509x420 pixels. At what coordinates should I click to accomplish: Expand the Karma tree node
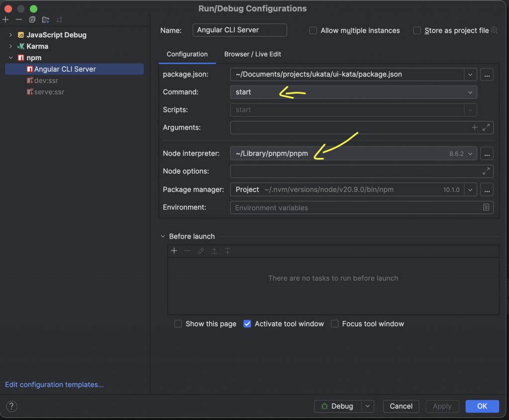click(10, 46)
